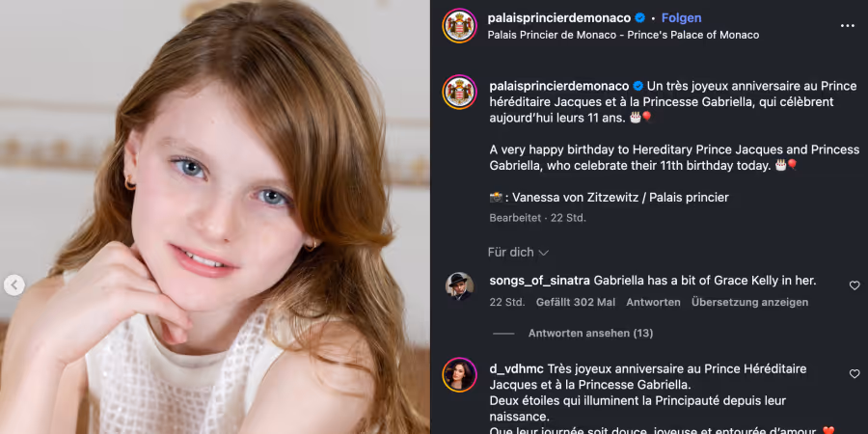Open the header profile avatar of palaisprincierdemonaco

click(459, 26)
